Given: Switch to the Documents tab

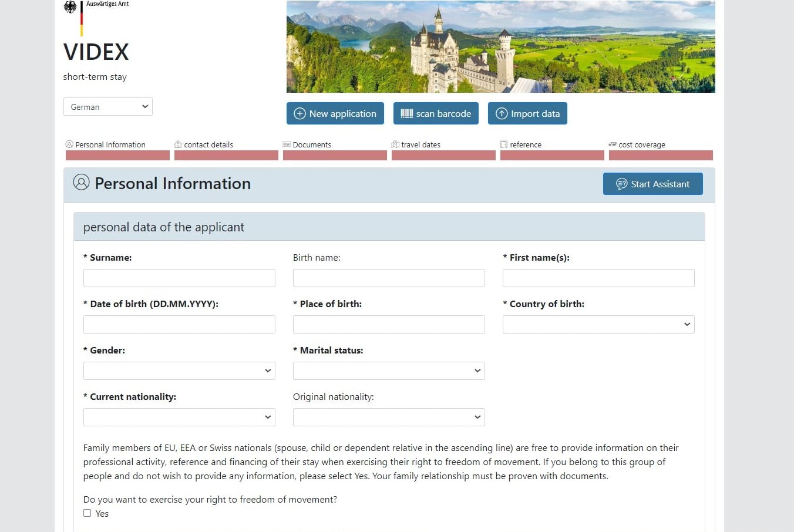Looking at the screenshot, I should click(x=312, y=144).
